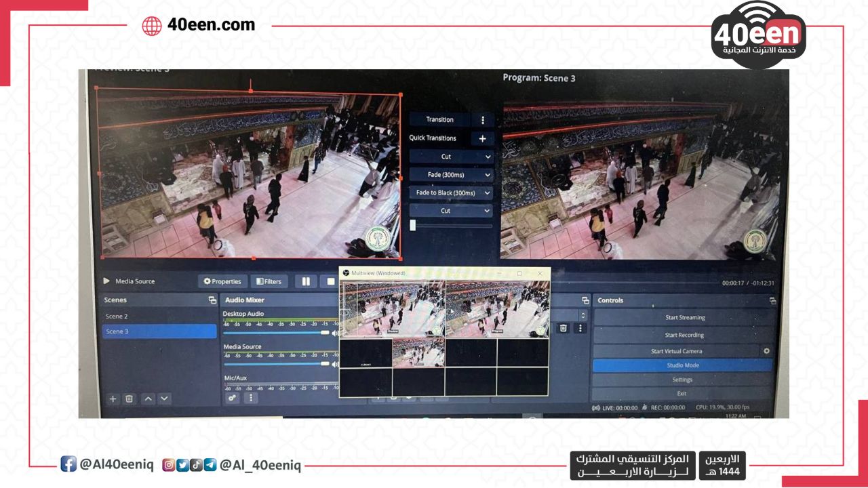868x488 pixels.
Task: Pause the media source playback
Action: (306, 281)
